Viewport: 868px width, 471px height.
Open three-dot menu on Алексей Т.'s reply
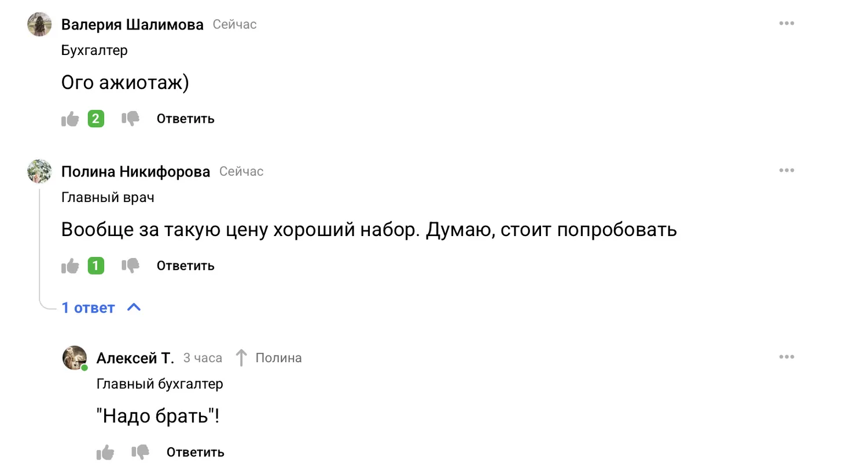click(786, 356)
